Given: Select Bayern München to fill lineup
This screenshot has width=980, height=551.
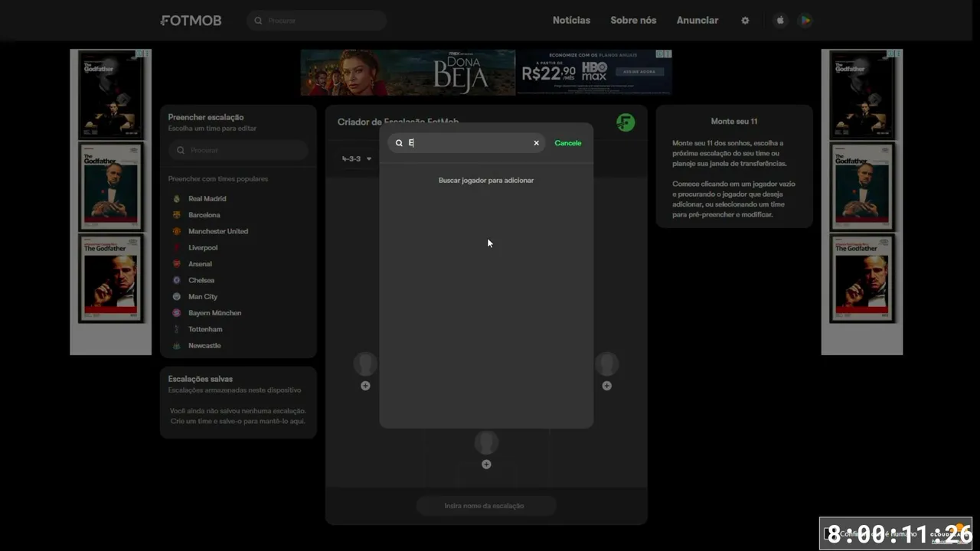Looking at the screenshot, I should click(215, 313).
